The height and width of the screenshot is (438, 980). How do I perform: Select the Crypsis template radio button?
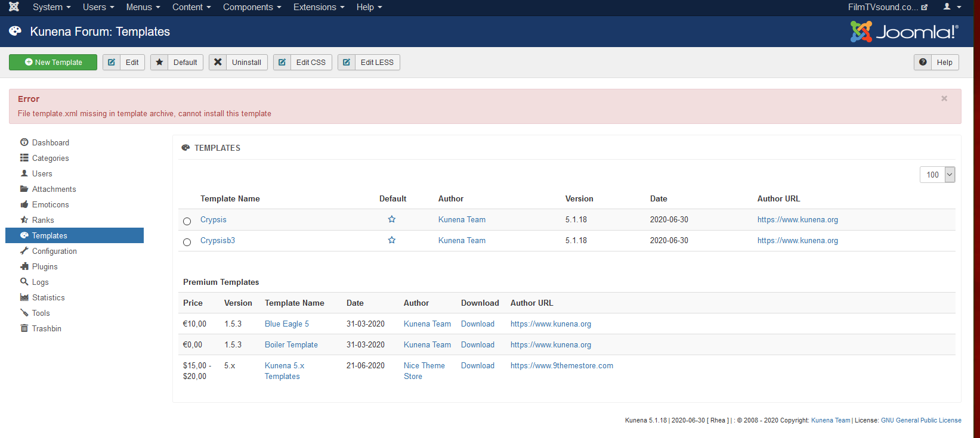pos(187,221)
